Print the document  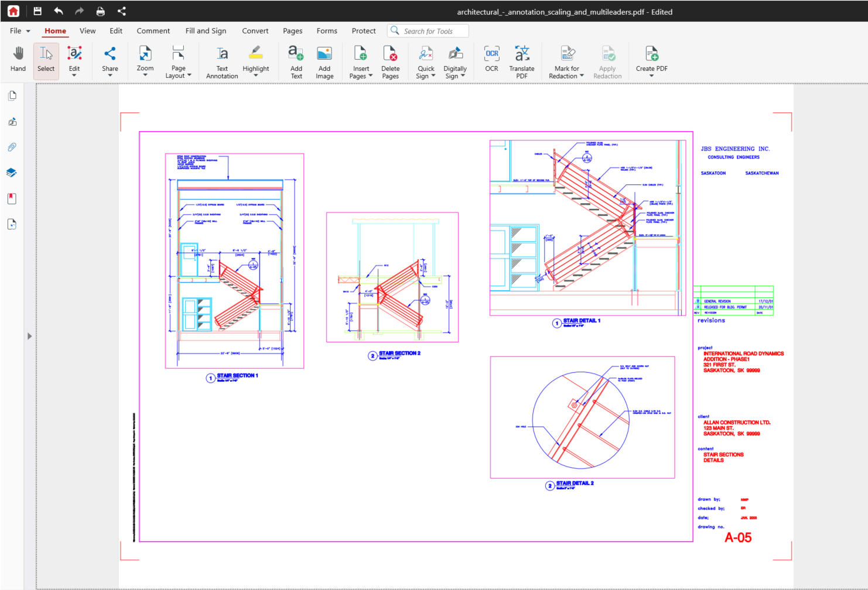(101, 11)
